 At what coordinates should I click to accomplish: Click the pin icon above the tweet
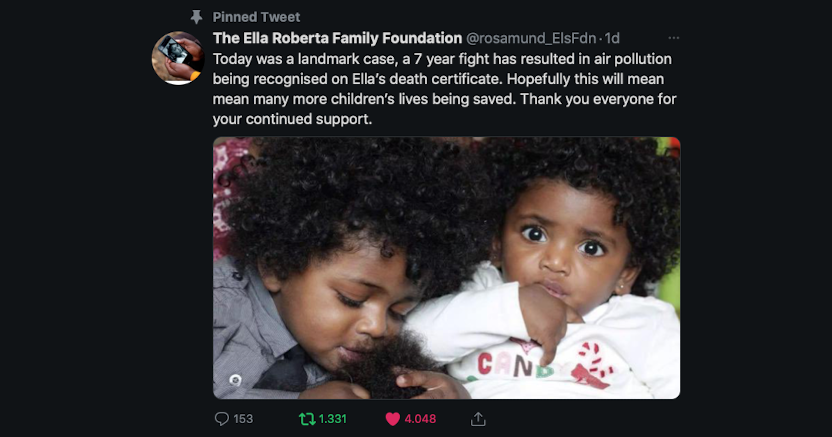pyautogui.click(x=196, y=17)
